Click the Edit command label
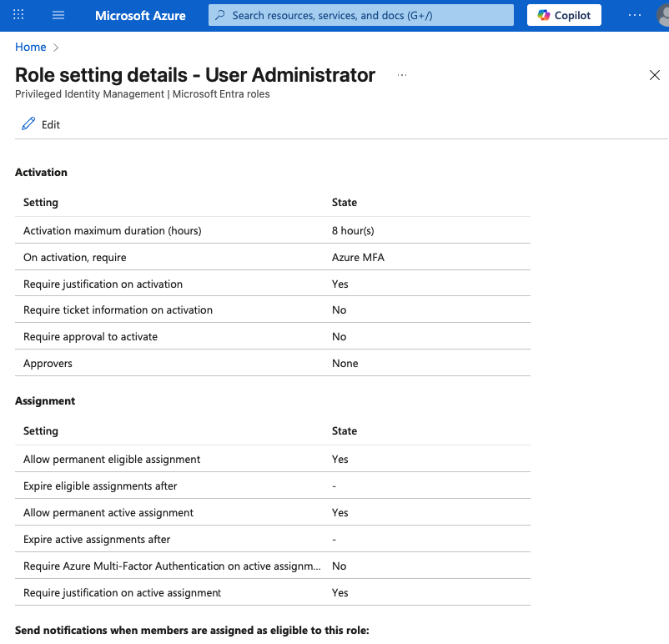Viewport: 669px width, 644px height. 51,124
